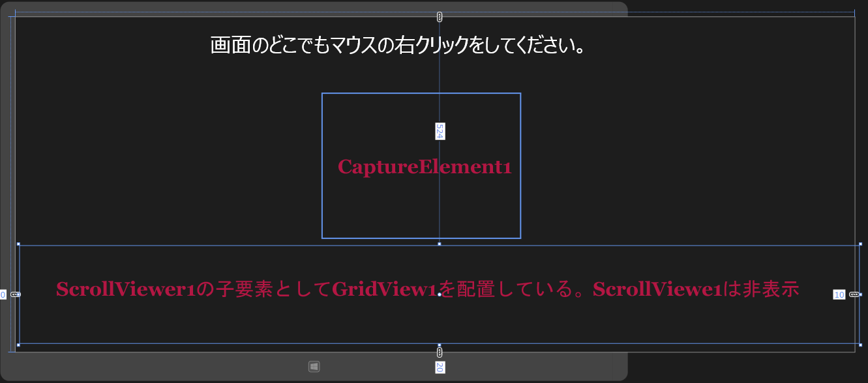Select the 20 bottom margin value label
The image size is (868, 383).
point(440,367)
